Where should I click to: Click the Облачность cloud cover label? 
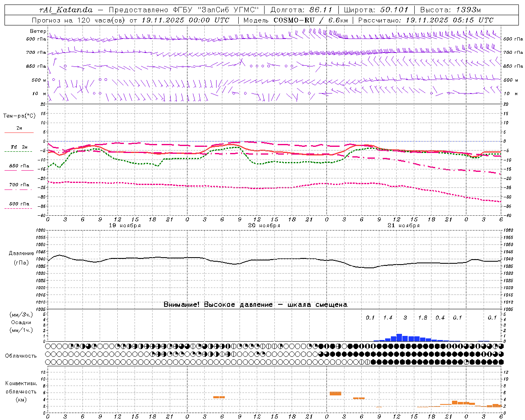21,356
